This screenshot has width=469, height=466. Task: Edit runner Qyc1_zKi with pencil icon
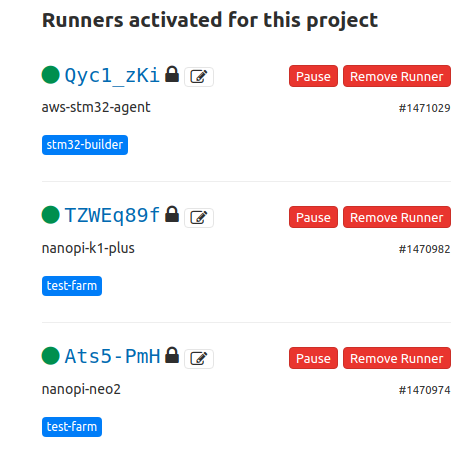click(x=199, y=77)
